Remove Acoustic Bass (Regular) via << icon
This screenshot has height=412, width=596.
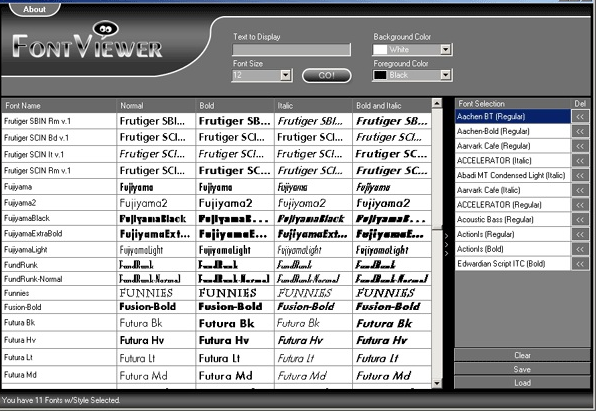pos(580,220)
